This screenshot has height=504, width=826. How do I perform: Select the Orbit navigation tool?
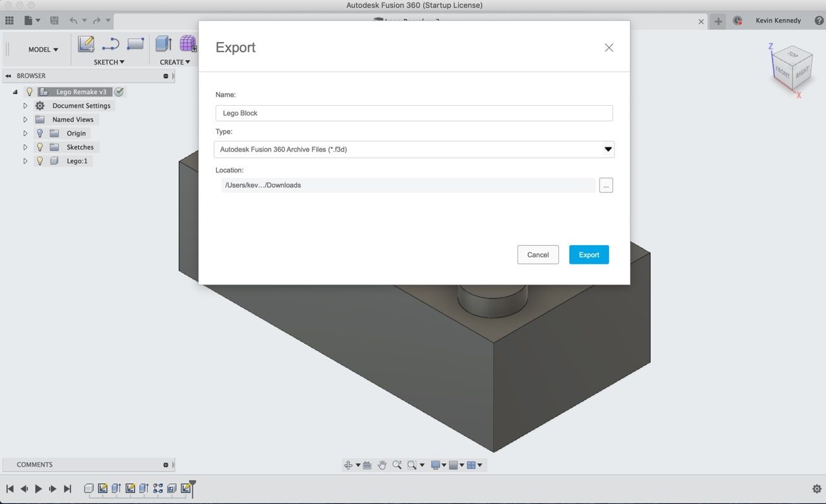(348, 465)
